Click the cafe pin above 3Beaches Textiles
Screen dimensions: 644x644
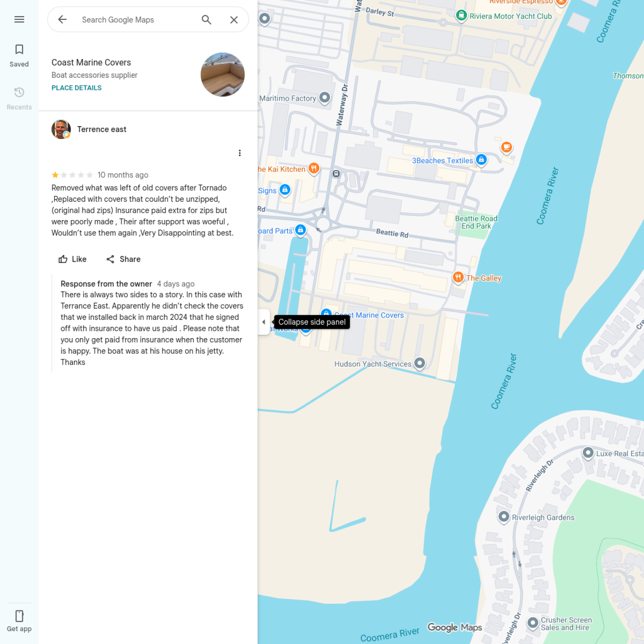(x=506, y=147)
